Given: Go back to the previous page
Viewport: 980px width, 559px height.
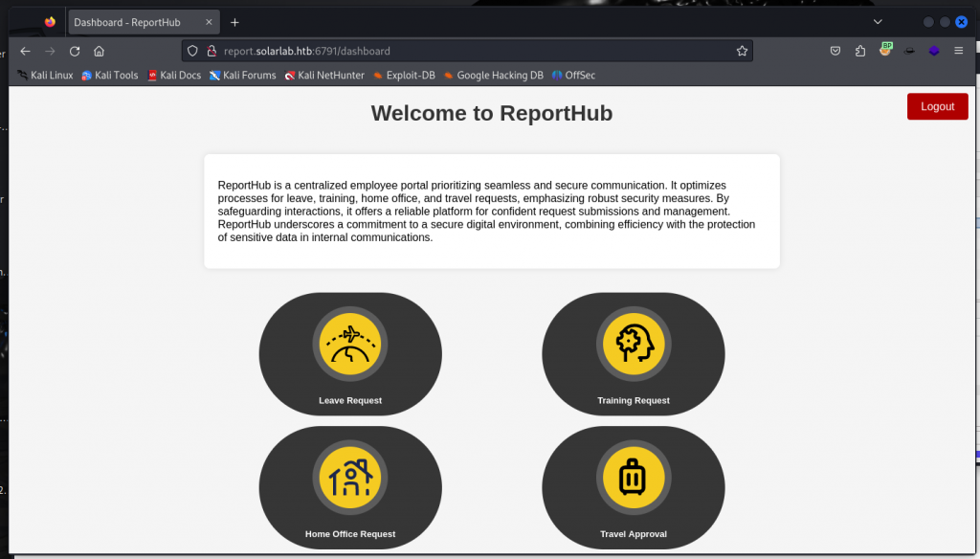Looking at the screenshot, I should click(25, 52).
